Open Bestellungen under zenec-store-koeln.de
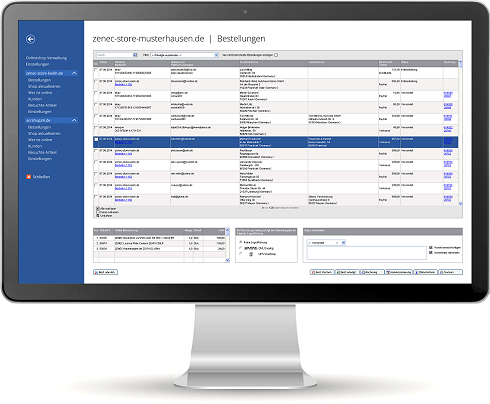490x404 pixels. (39, 80)
